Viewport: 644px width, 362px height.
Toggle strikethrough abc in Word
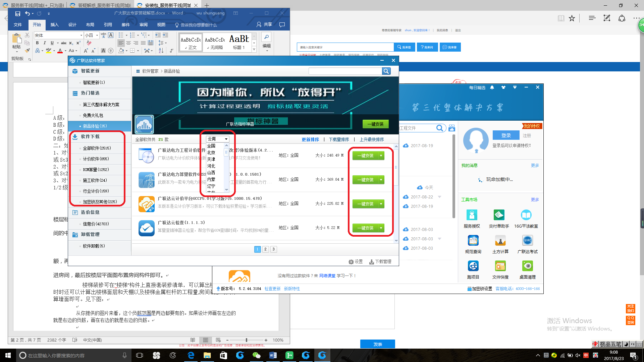pyautogui.click(x=64, y=43)
